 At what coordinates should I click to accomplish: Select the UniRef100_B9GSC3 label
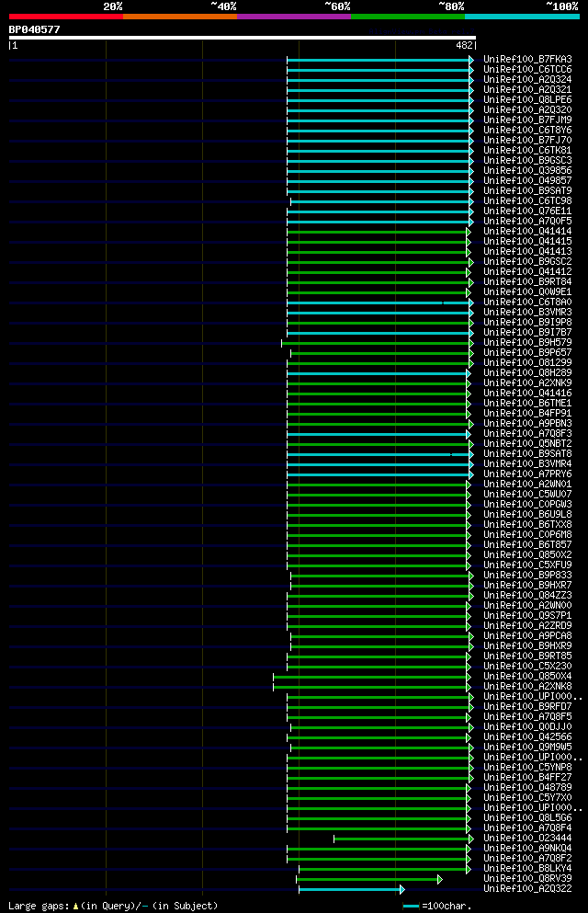(x=527, y=160)
